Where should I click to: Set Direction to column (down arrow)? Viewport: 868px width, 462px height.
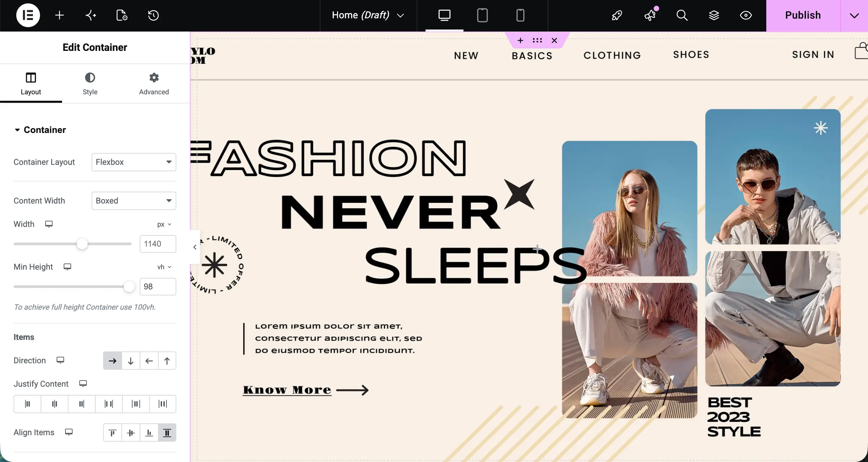(x=131, y=361)
